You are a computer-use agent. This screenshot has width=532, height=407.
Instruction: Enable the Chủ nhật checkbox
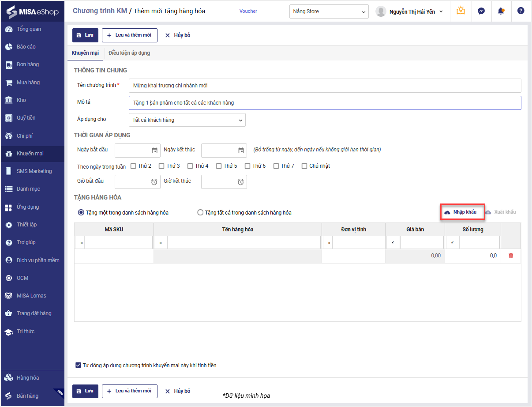point(304,166)
